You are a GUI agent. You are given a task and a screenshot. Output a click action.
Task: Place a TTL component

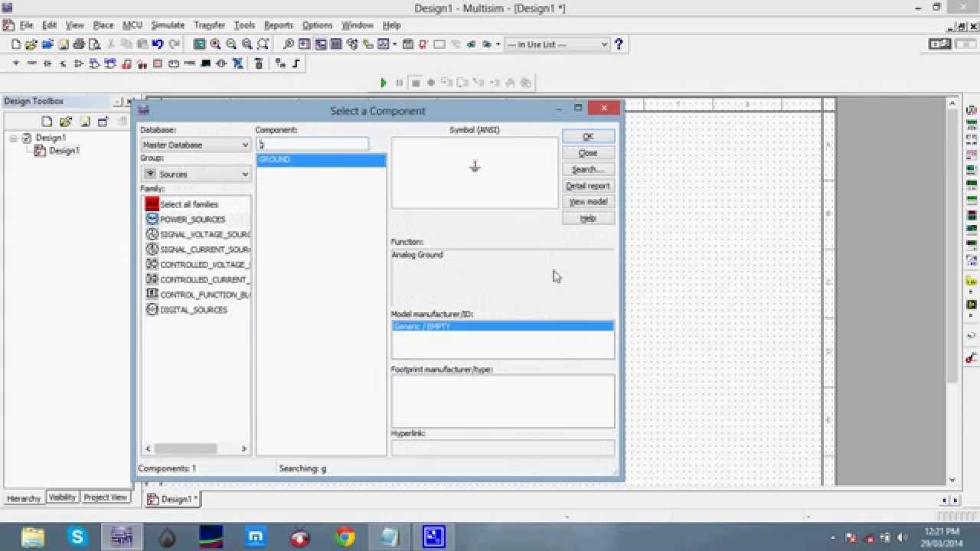point(94,64)
